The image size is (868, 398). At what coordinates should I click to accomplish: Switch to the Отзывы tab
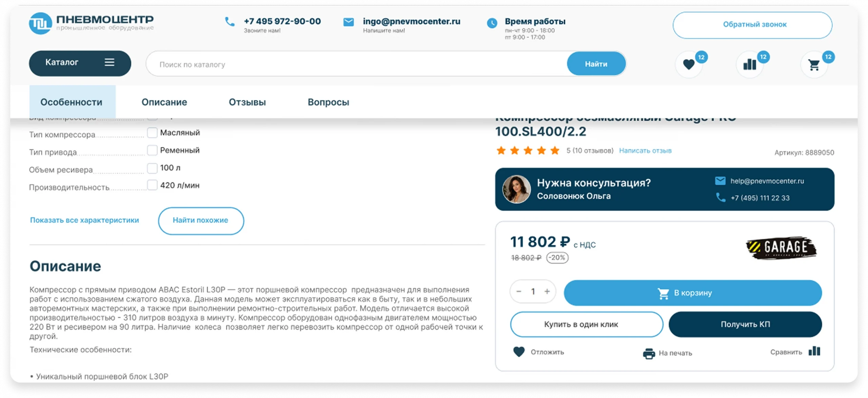[x=247, y=102]
